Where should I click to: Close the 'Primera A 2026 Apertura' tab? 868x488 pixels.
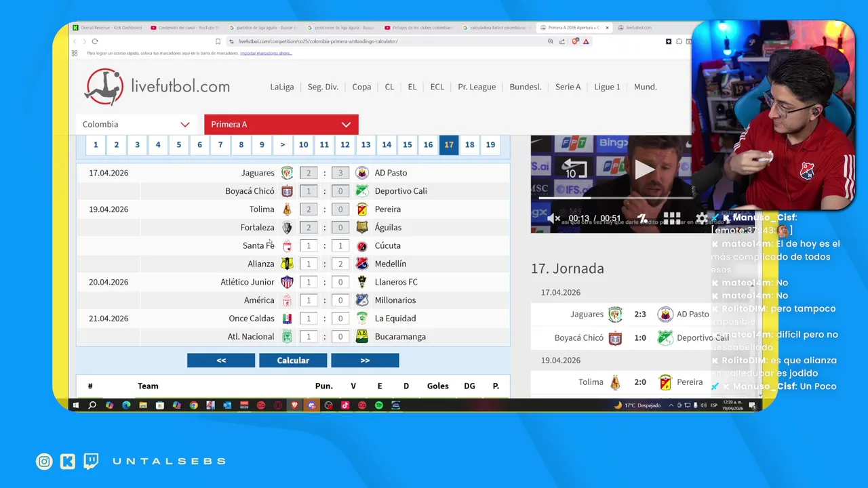pyautogui.click(x=607, y=28)
